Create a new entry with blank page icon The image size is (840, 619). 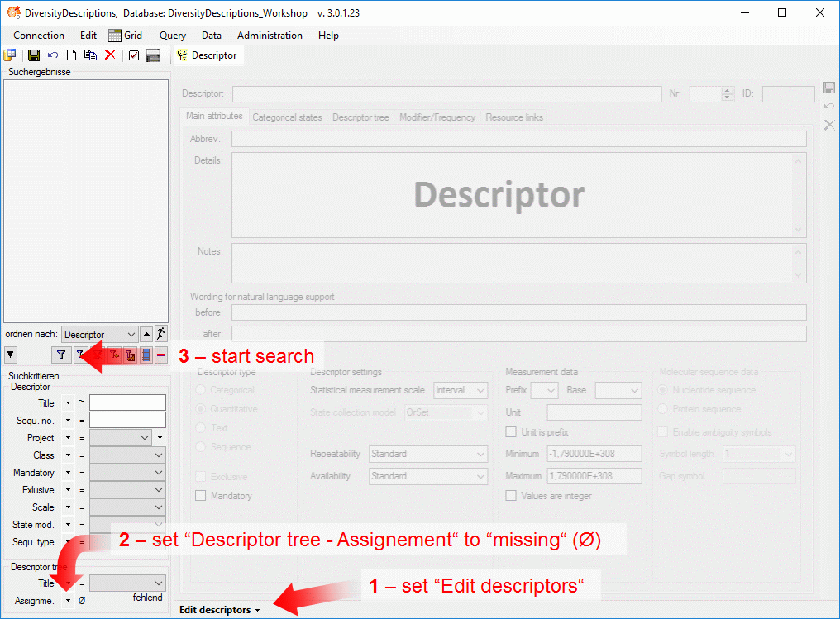coord(71,55)
